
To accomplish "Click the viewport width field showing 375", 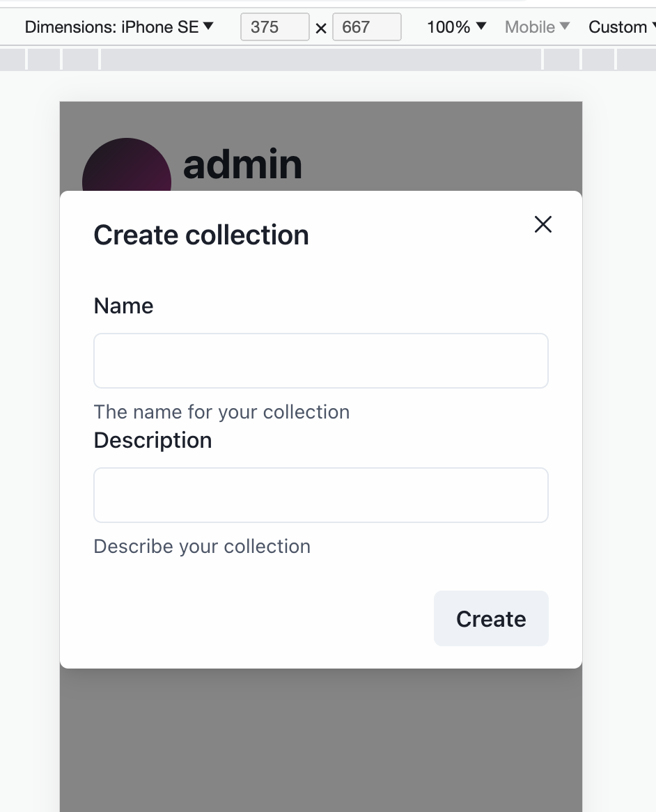I will [274, 27].
